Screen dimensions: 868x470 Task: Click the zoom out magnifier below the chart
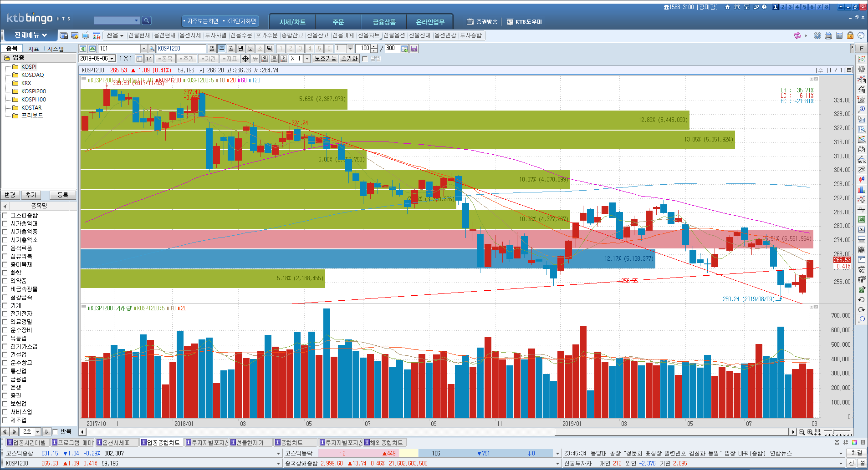pyautogui.click(x=802, y=432)
